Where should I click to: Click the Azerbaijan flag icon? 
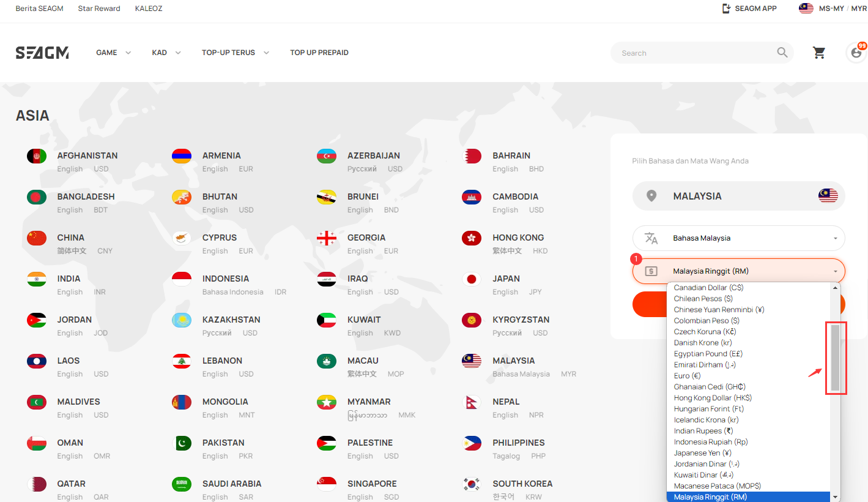[x=327, y=156]
